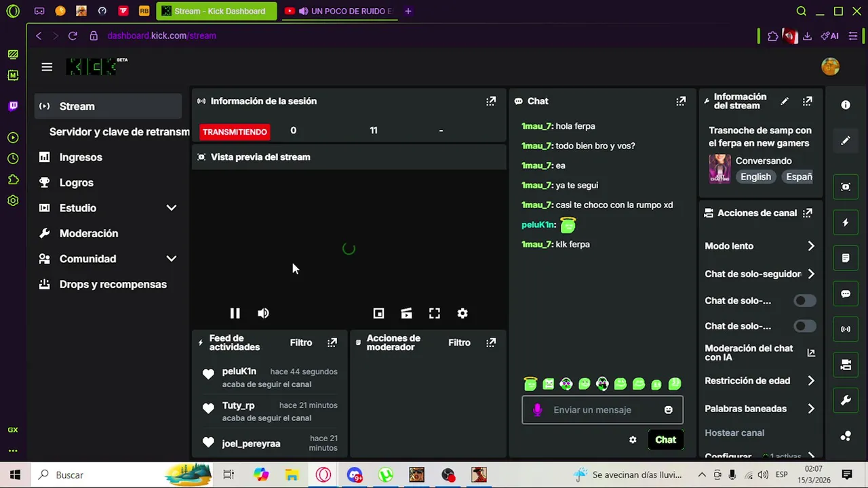
Task: Open the Twitch icon in Opera sidebar
Action: point(13,106)
